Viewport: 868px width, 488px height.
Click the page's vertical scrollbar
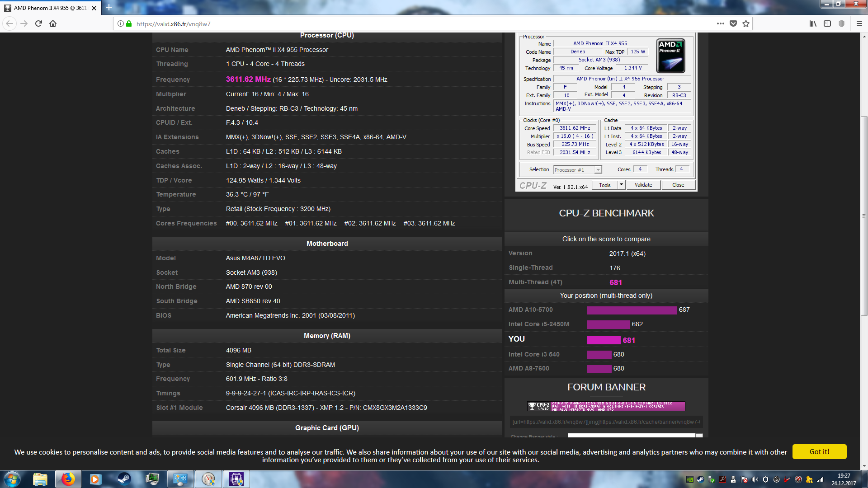(864, 216)
